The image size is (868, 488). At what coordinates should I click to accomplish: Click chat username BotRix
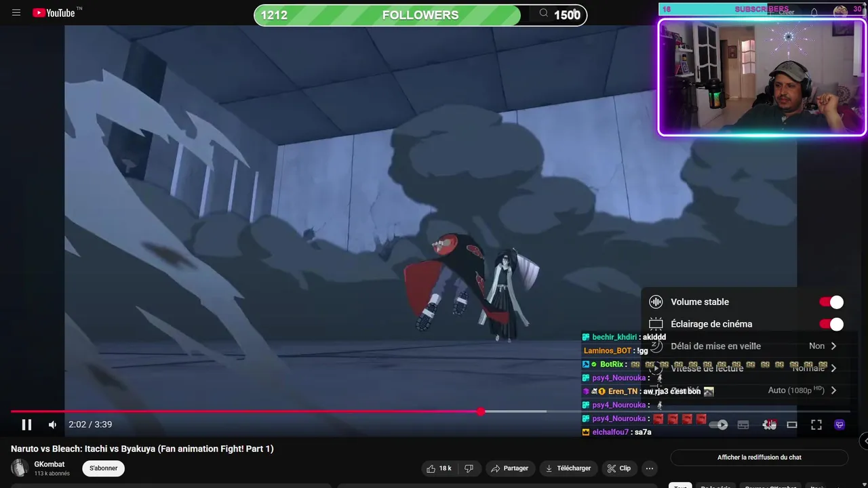click(612, 365)
